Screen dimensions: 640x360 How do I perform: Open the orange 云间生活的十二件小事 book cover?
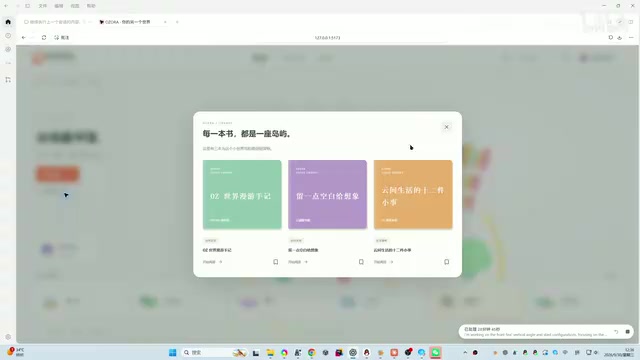[413, 194]
